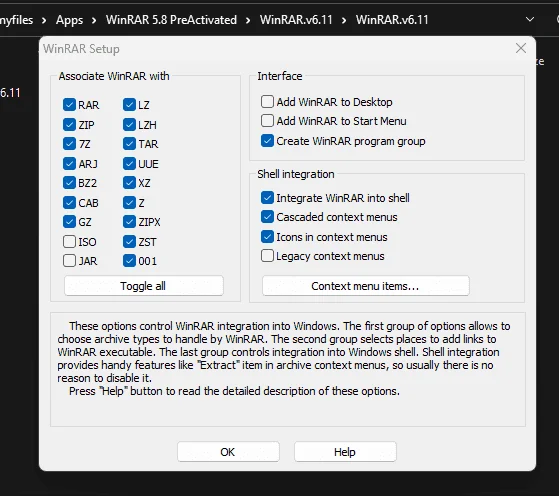Toggle the Z format checkbox
Image resolution: width=559 pixels, height=496 pixels.
[x=129, y=203]
